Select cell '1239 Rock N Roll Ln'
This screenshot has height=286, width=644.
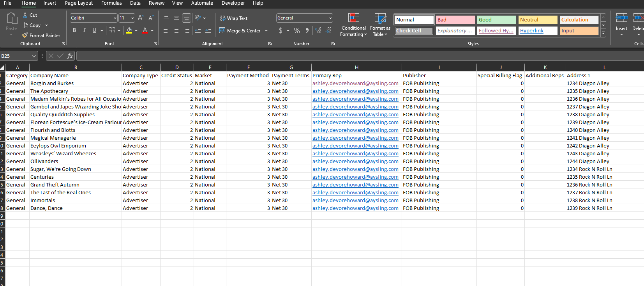(x=604, y=208)
